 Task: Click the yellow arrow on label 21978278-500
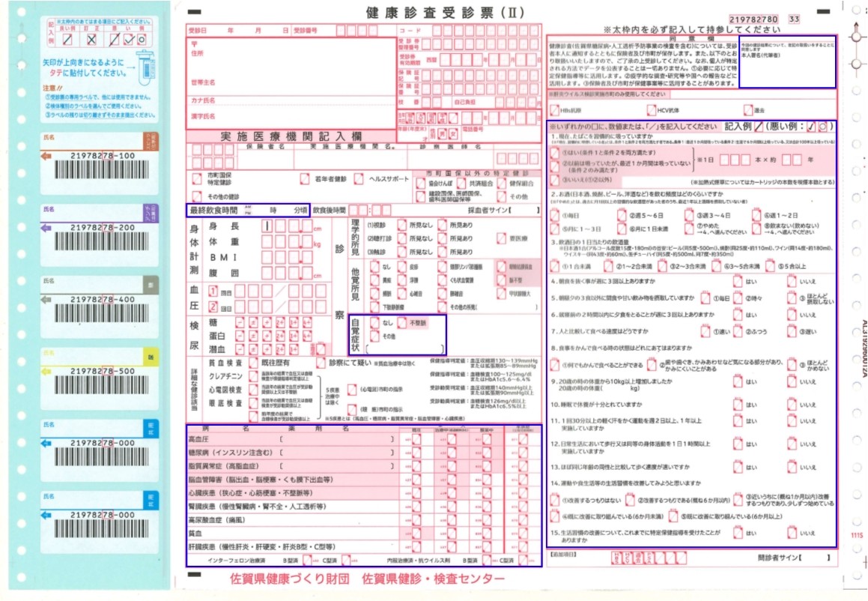tap(46, 371)
